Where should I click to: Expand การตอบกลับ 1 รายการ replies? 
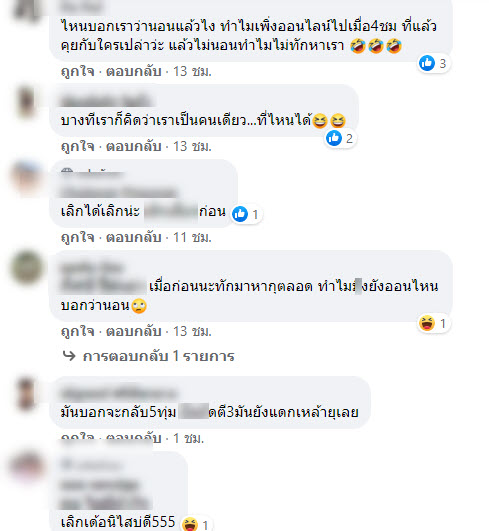(x=158, y=356)
